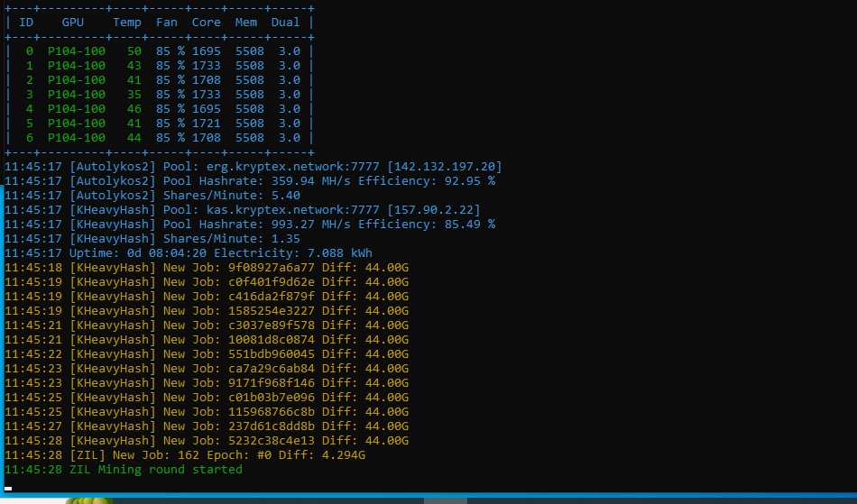Viewport: 857px width, 504px height.
Task: Click job hash 237d61c8dd8b
Action: tap(272, 426)
